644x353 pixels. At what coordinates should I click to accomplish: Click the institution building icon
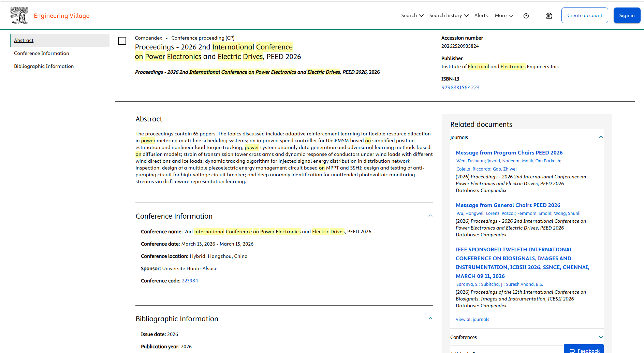pos(549,16)
